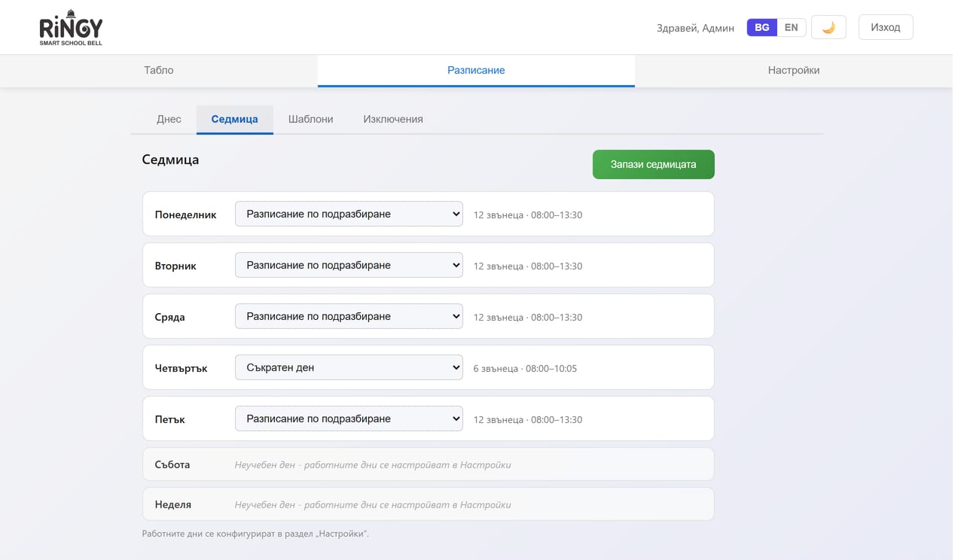The image size is (964, 560).
Task: Click the Вторник day label
Action: (175, 266)
